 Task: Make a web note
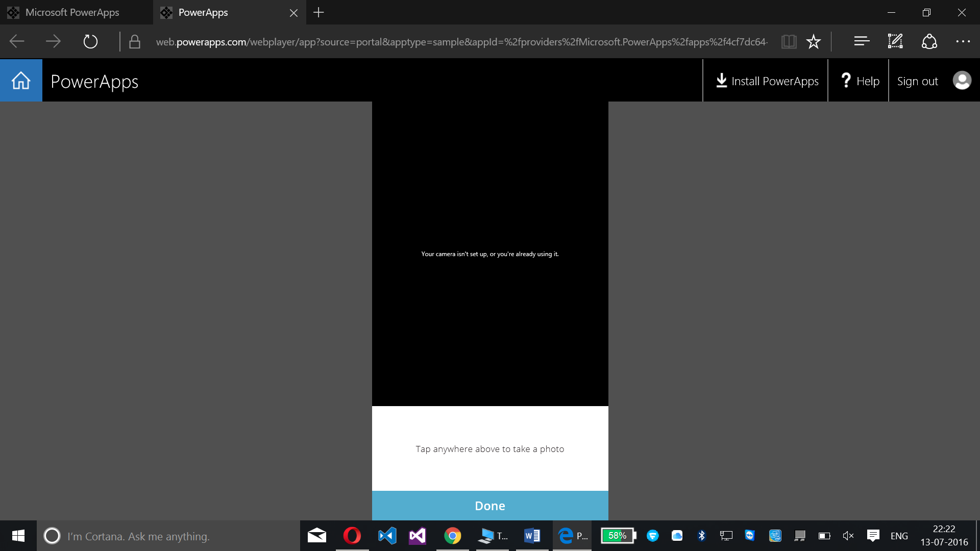point(895,41)
